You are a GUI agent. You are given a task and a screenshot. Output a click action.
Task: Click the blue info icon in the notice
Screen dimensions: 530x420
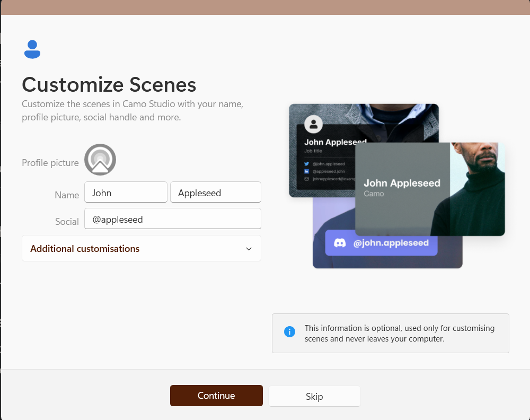pos(289,332)
